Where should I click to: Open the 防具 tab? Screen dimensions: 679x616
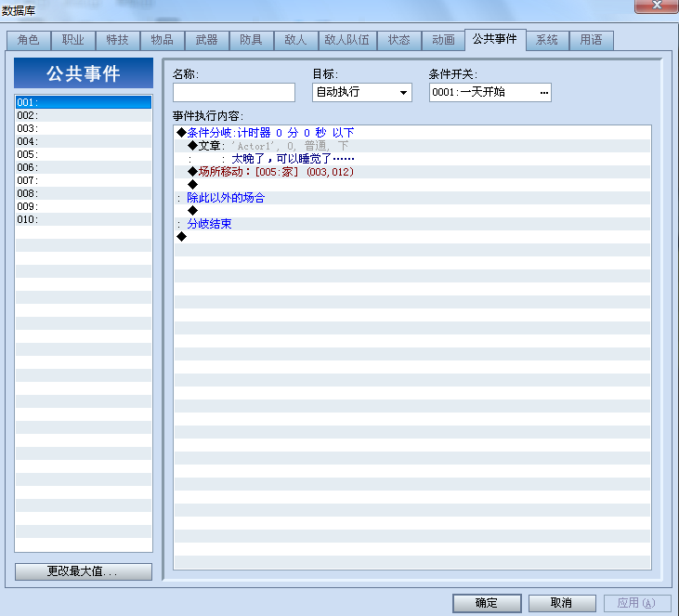coord(251,40)
